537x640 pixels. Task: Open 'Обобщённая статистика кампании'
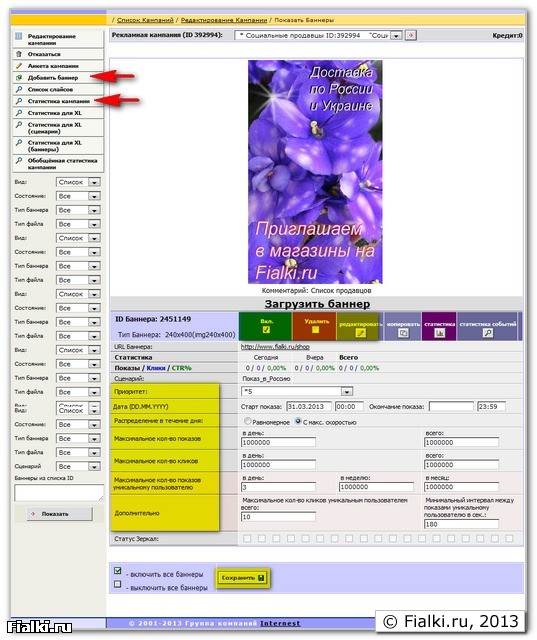point(58,164)
